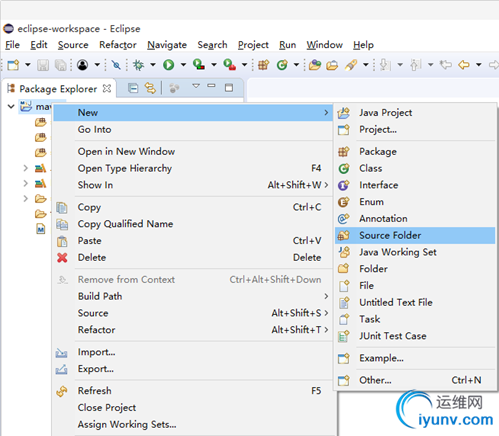Viewport: 499px width, 436px height.
Task: Open the New wizard dropdown arrow
Action: [x=28, y=65]
